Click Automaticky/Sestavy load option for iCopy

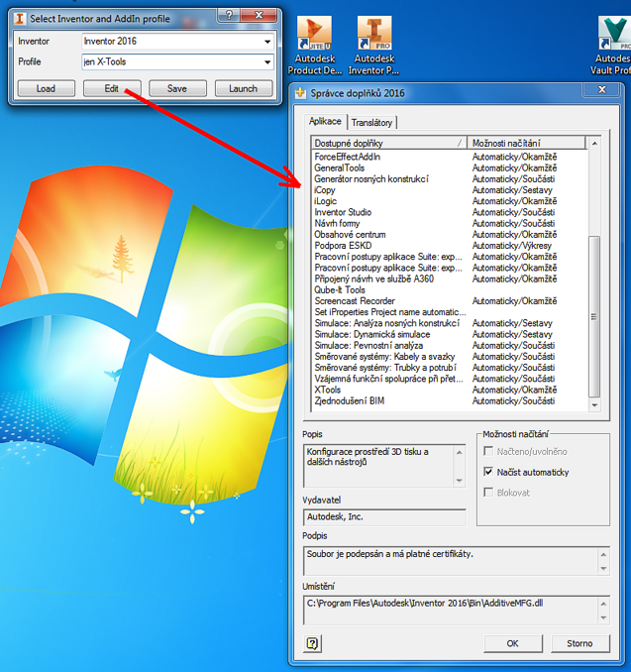512,190
